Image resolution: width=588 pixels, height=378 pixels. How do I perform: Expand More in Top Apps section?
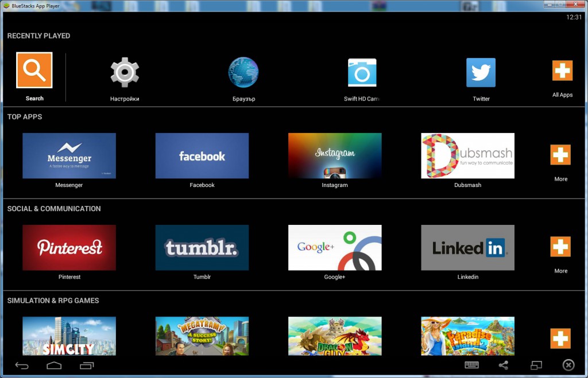560,155
